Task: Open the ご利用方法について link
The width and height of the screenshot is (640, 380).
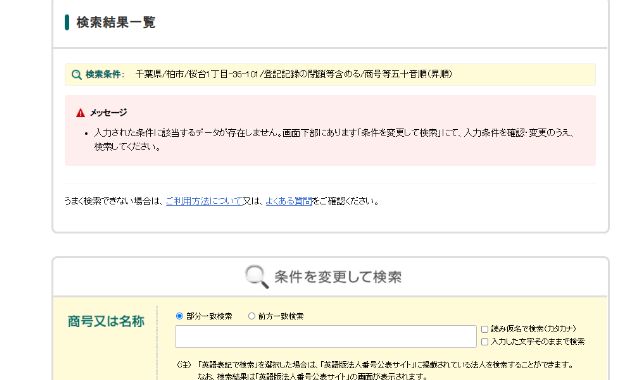Action: tap(204, 201)
